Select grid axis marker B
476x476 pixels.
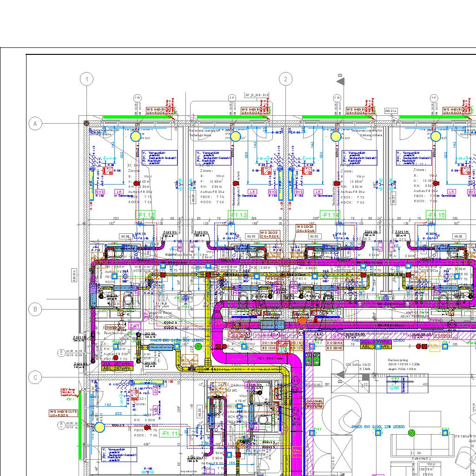click(35, 309)
